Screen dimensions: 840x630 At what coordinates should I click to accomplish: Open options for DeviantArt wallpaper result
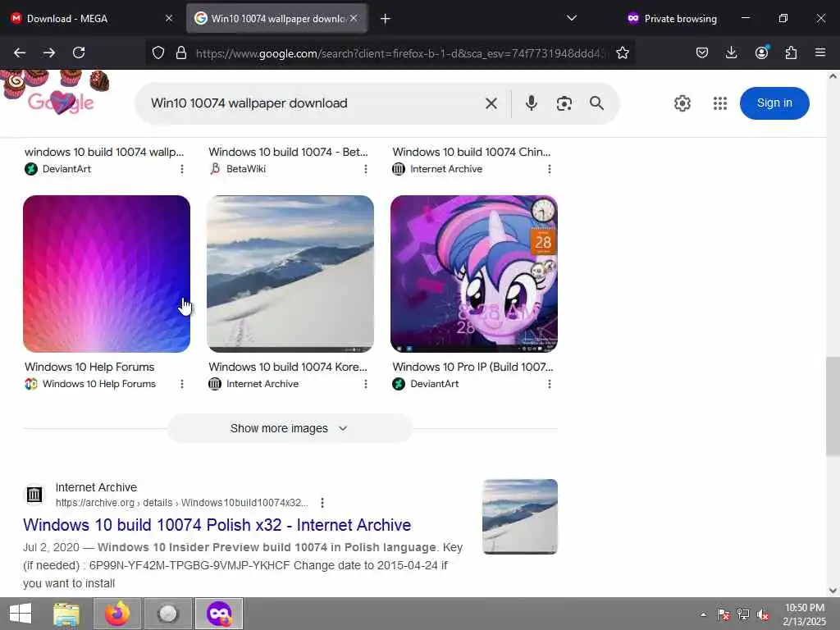181,169
